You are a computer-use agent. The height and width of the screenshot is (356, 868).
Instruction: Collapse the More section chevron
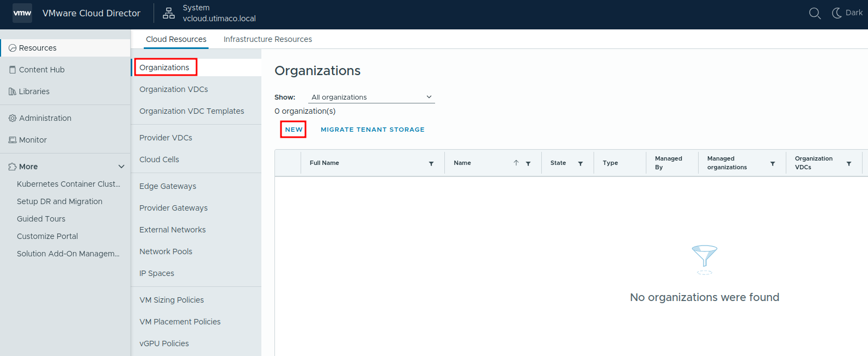tap(121, 167)
